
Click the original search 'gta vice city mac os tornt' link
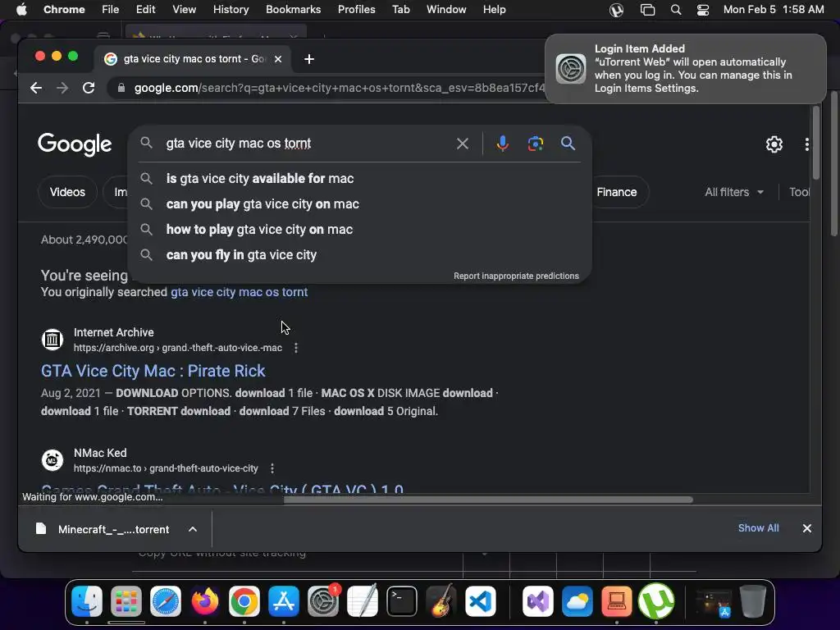coord(239,293)
